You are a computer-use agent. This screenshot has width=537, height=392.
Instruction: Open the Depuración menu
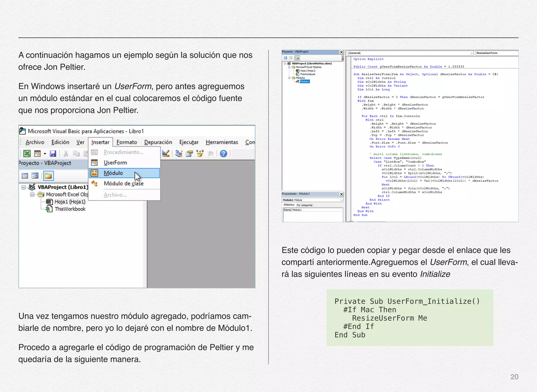pyautogui.click(x=158, y=142)
